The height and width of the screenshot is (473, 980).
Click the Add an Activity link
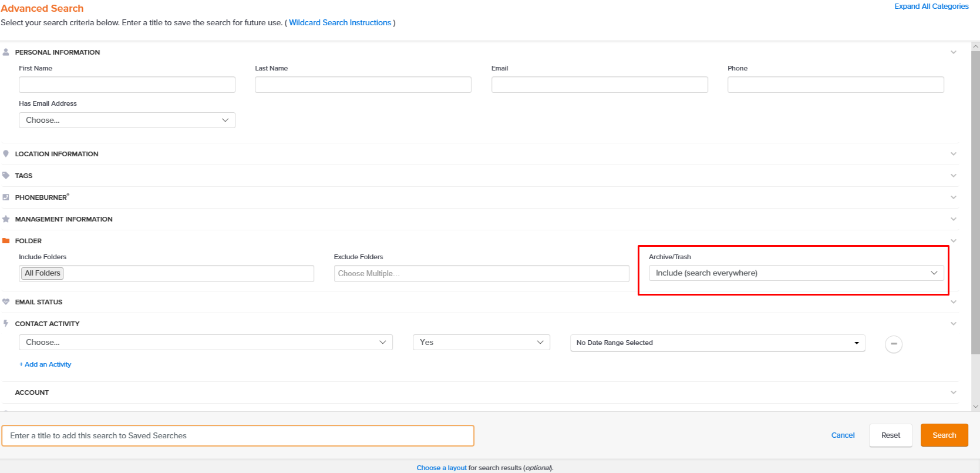pyautogui.click(x=45, y=364)
